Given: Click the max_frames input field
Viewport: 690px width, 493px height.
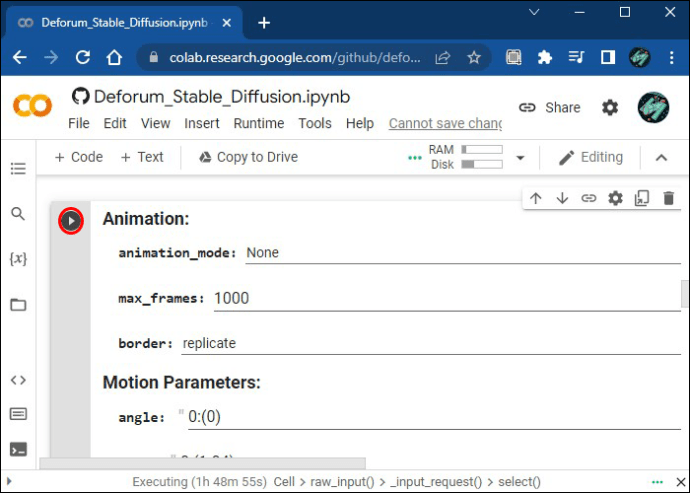Looking at the screenshot, I should pos(447,298).
